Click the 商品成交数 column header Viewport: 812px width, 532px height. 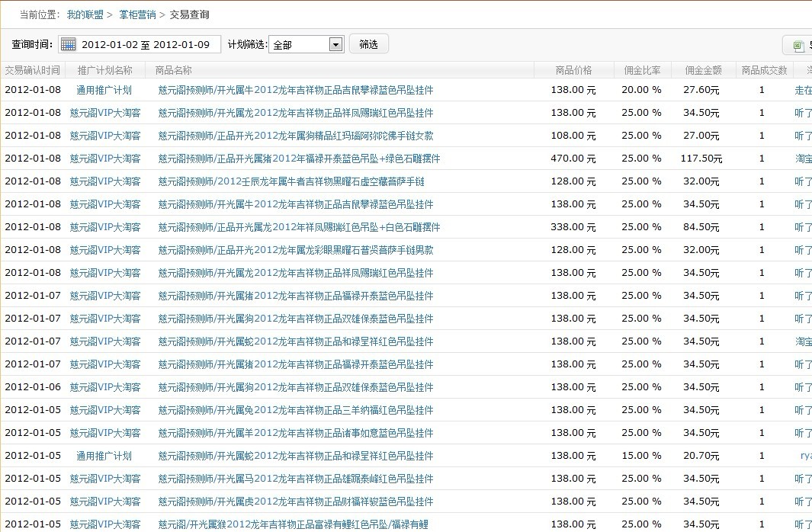point(764,70)
